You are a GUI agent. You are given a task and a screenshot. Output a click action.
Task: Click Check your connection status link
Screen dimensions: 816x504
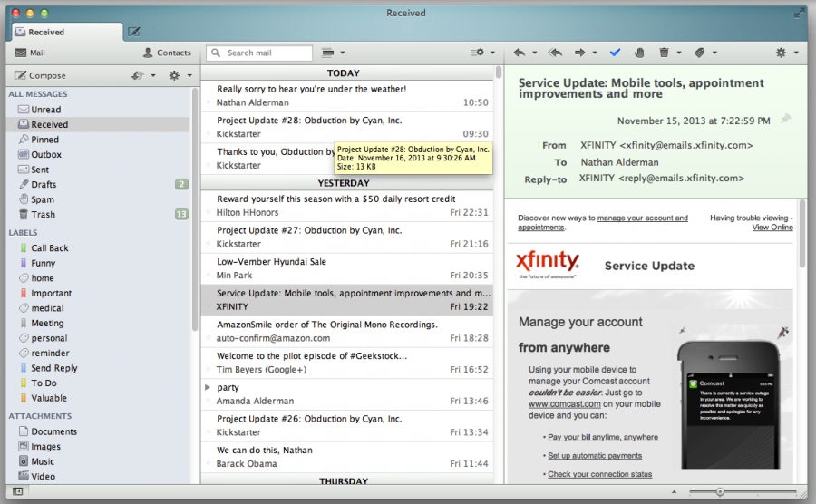(599, 474)
